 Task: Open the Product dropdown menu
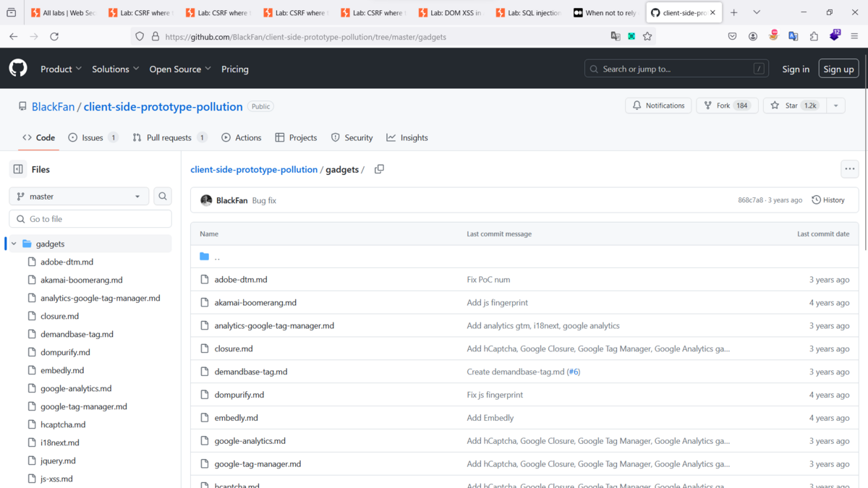tap(61, 69)
